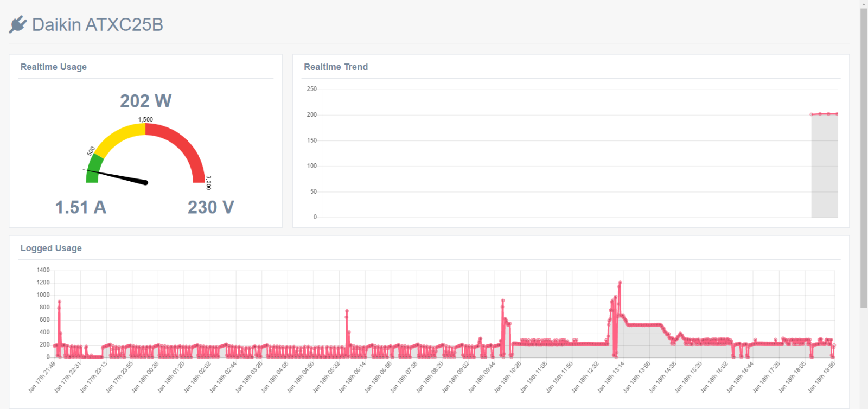Click the 1000 axis label in Logged Usage
The width and height of the screenshot is (868, 409).
[43, 295]
